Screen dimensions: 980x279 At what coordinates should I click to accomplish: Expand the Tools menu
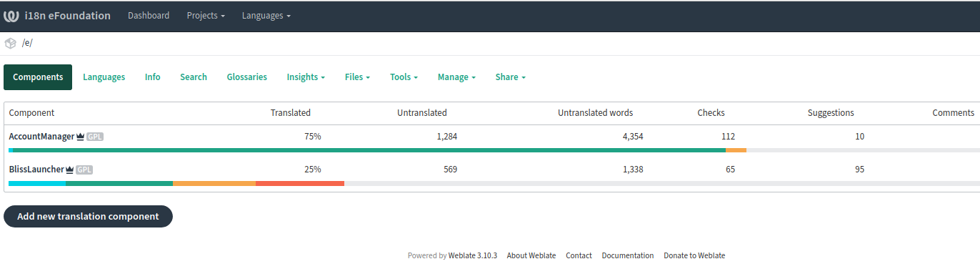[404, 77]
